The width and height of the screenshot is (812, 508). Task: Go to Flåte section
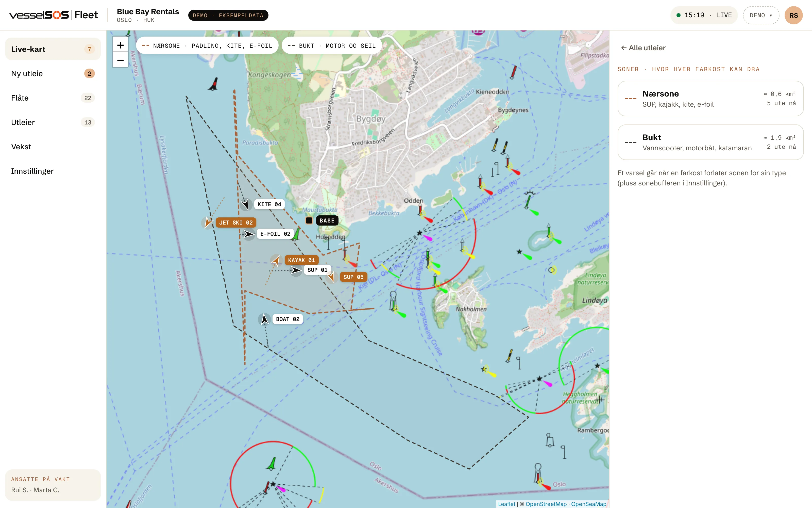(53, 98)
